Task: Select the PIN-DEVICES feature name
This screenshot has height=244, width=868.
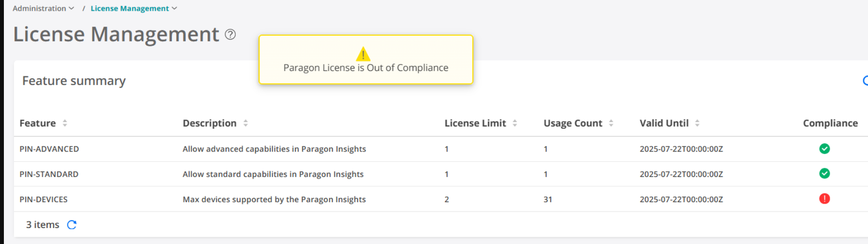Action: click(x=44, y=199)
